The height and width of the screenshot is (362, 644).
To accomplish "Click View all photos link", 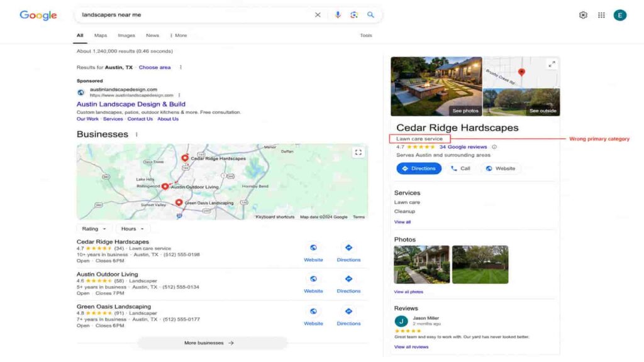I will (x=409, y=292).
